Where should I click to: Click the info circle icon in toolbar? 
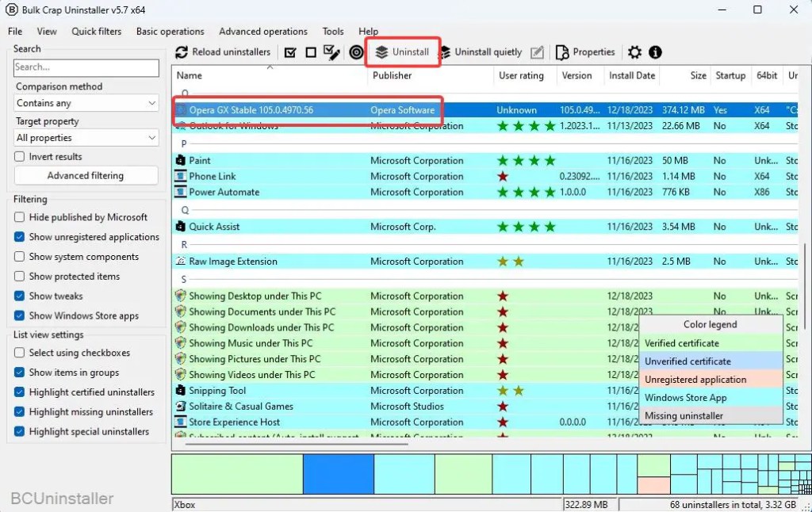coord(655,52)
